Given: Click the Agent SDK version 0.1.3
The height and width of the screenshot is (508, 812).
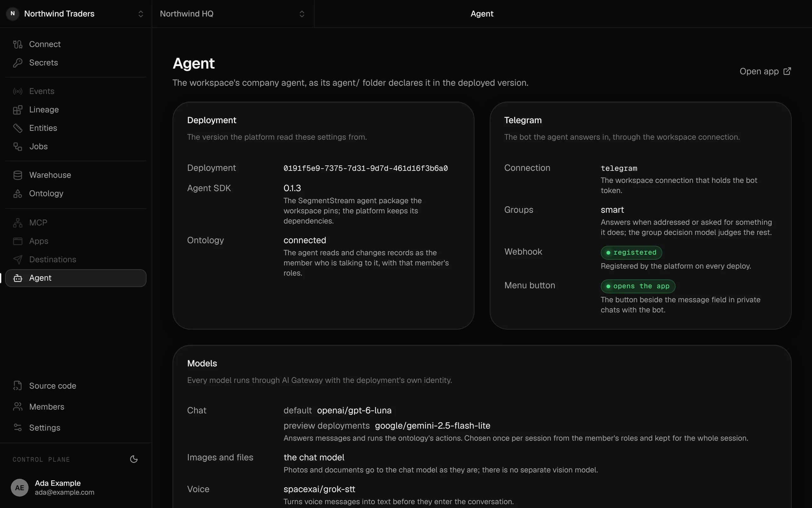Looking at the screenshot, I should (x=292, y=188).
